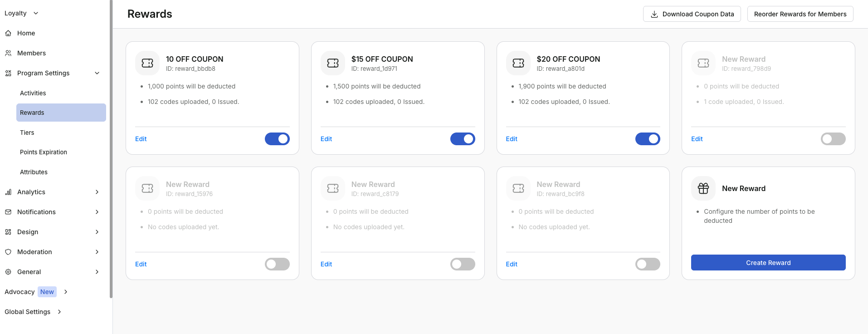Expand the Design chevron
Viewport: 868px width, 334px height.
click(97, 232)
